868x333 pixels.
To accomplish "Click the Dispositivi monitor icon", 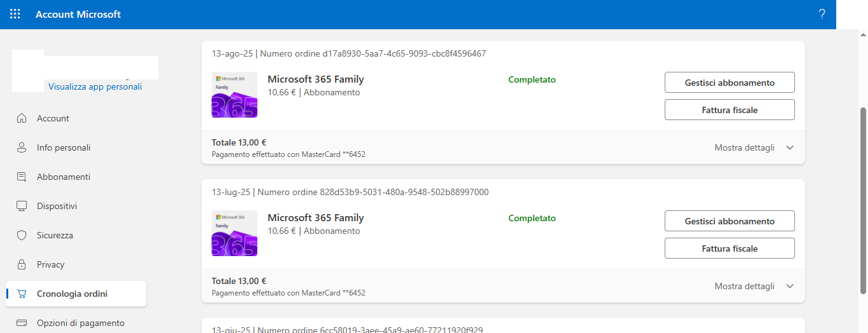I will click(22, 206).
